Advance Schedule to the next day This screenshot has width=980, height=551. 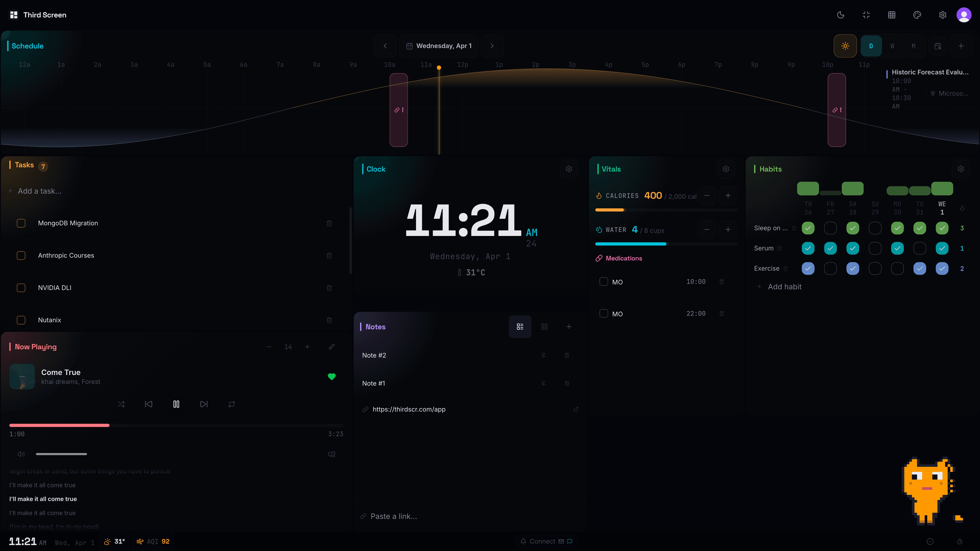[x=492, y=46]
